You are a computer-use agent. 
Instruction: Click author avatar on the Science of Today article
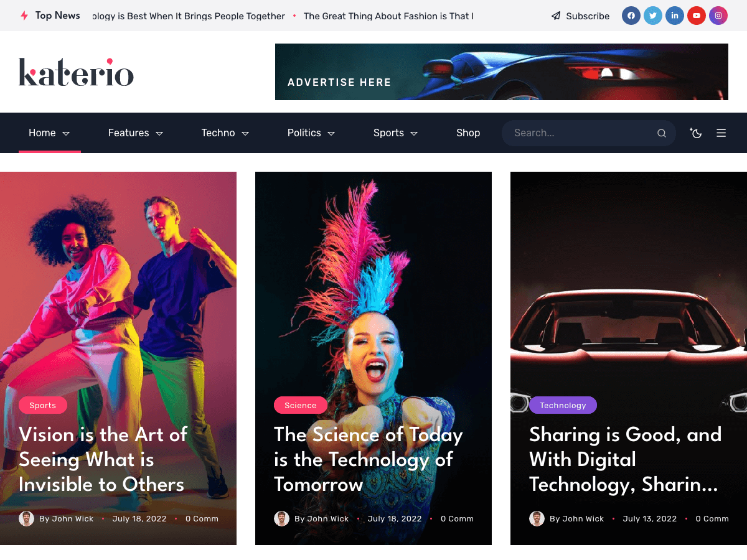point(281,518)
